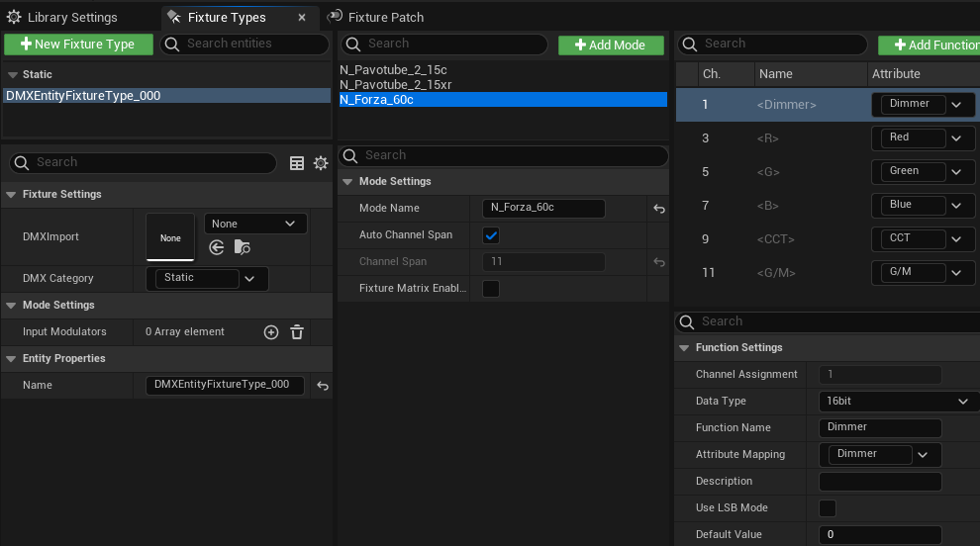
Task: Delete all Input Modulators array elements
Action: [x=297, y=332]
